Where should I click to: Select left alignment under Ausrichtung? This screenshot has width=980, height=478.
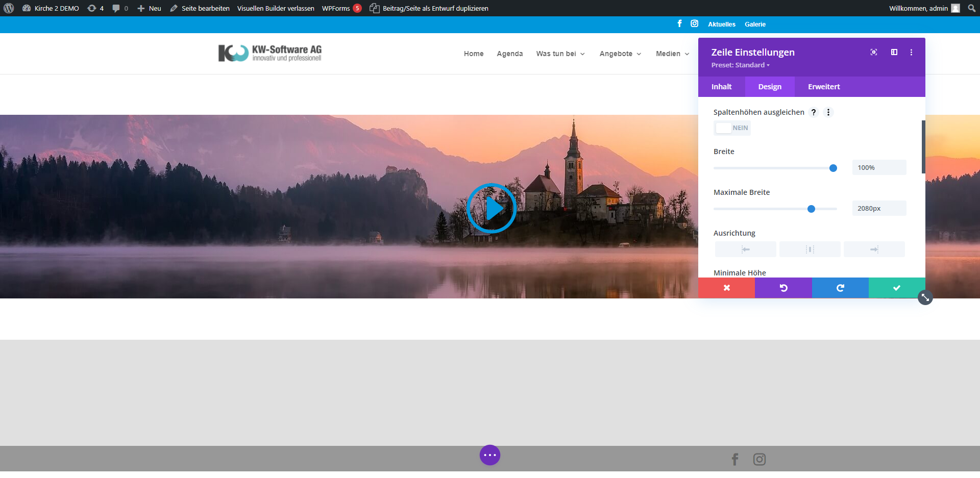(745, 249)
